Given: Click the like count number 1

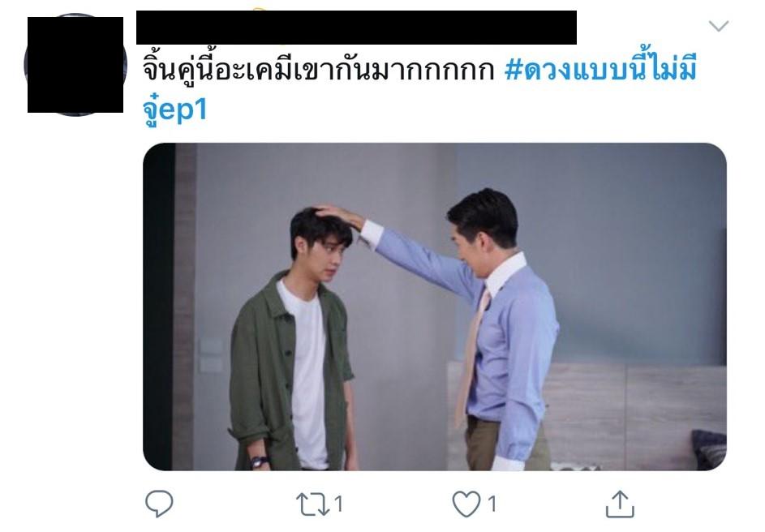Looking at the screenshot, I should tap(492, 504).
